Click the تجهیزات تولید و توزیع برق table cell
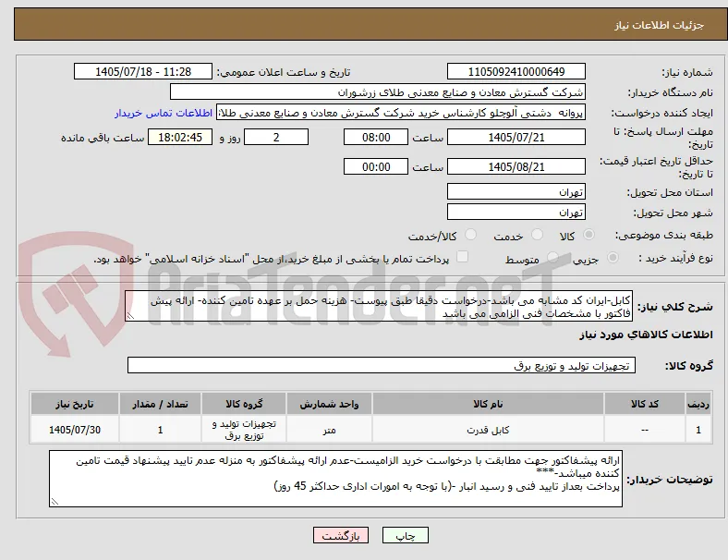The height and width of the screenshot is (560, 728). coord(244,430)
